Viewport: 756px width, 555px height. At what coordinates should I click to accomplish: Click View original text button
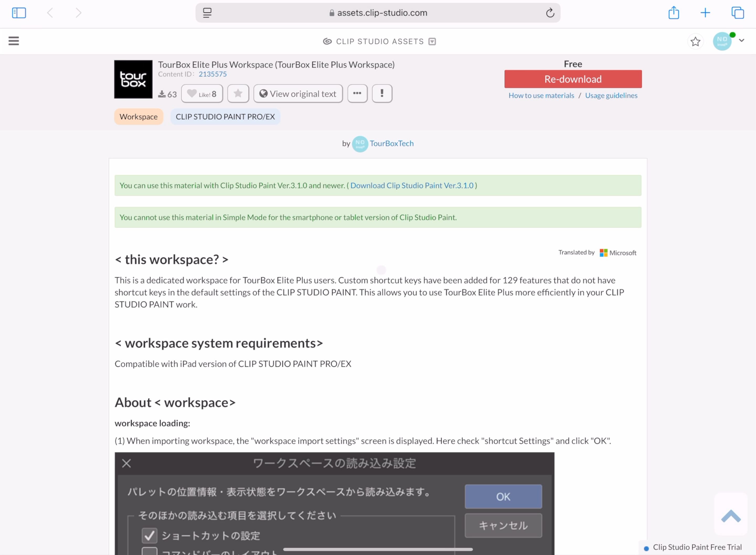coord(298,94)
